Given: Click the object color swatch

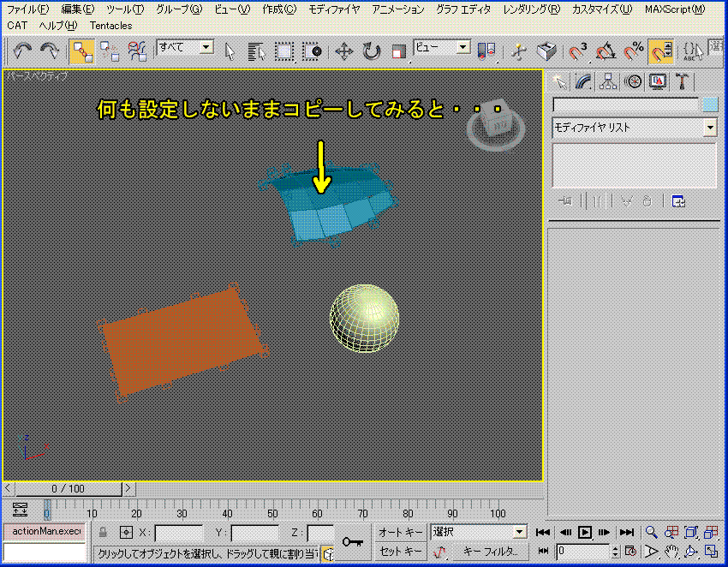Looking at the screenshot, I should click(710, 104).
